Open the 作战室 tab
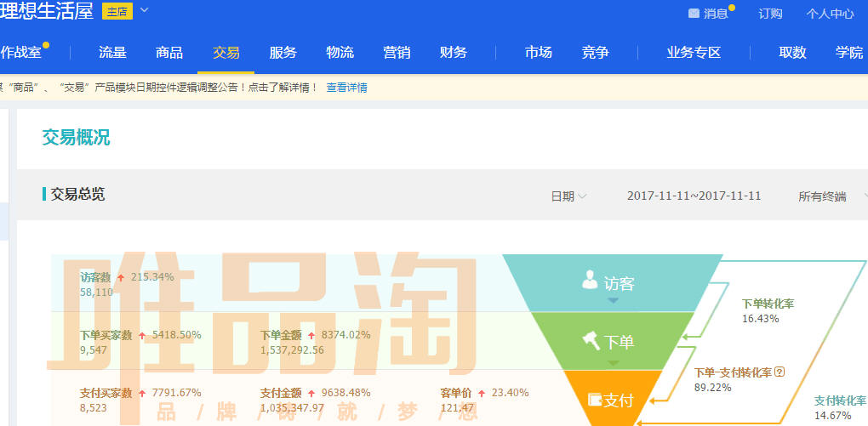The width and height of the screenshot is (868, 426). click(x=21, y=53)
